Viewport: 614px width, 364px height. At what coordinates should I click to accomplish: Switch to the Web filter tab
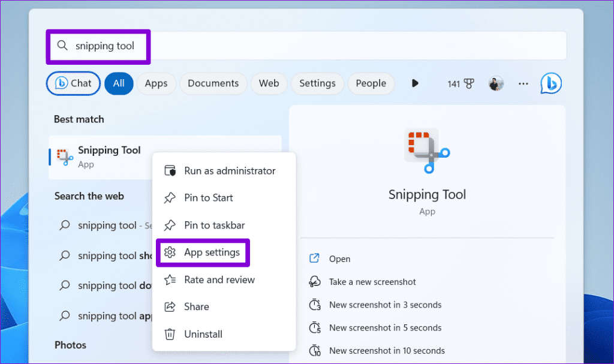pyautogui.click(x=269, y=83)
